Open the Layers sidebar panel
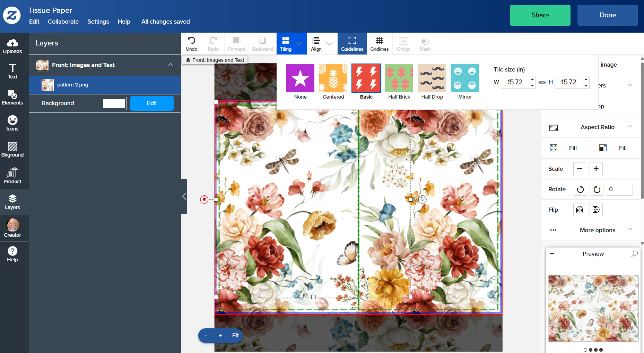Screen dimensions: 644x353 point(12,202)
